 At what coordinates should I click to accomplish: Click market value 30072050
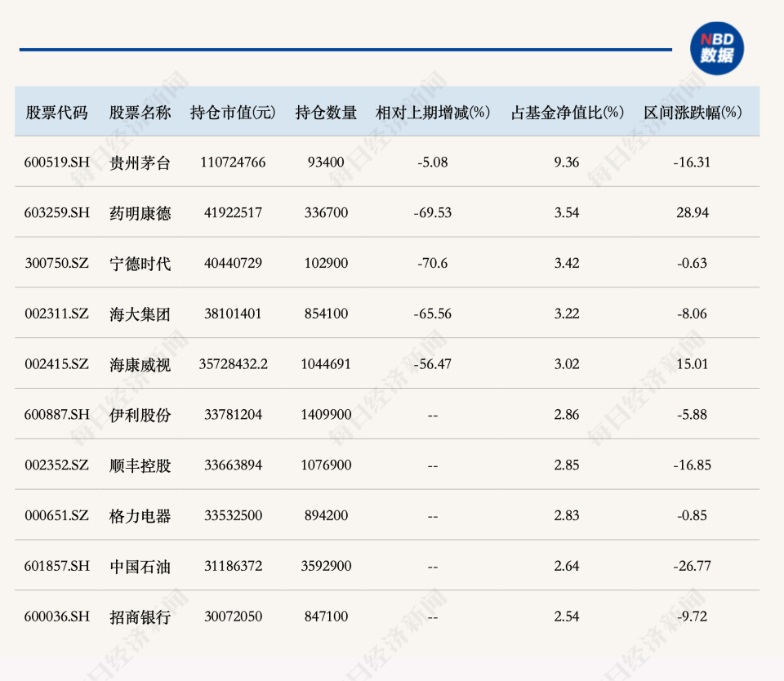click(x=233, y=616)
